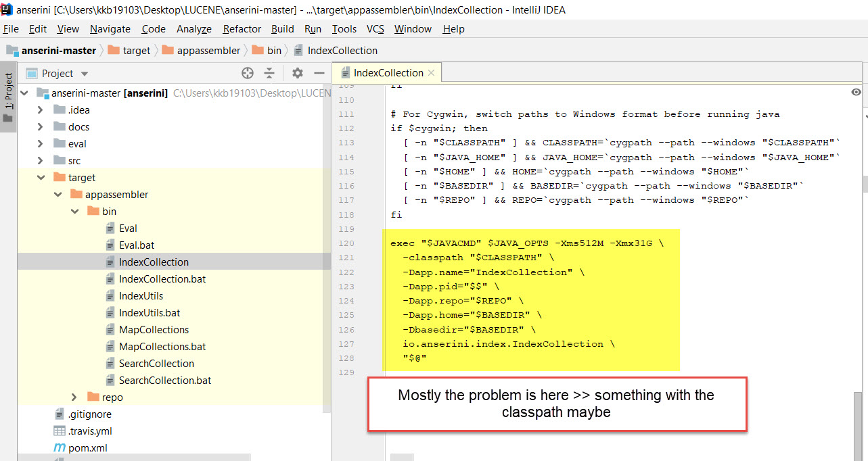Select SearchCollection.bat in tree
This screenshot has height=461, width=868.
pos(165,381)
